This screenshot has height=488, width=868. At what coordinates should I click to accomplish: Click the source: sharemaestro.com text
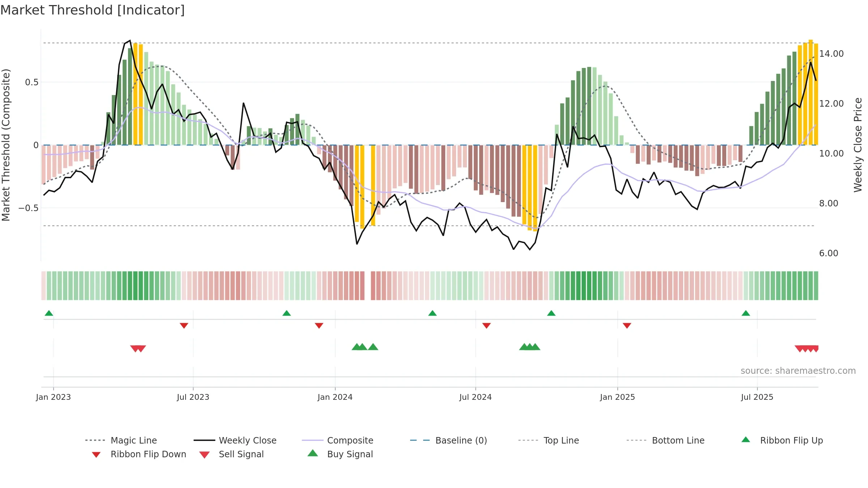click(798, 371)
